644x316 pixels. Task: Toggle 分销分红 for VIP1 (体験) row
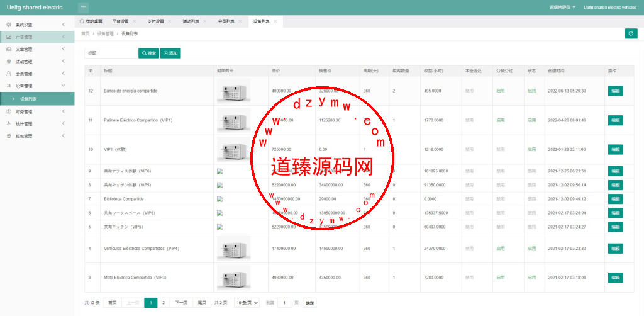[x=500, y=150]
